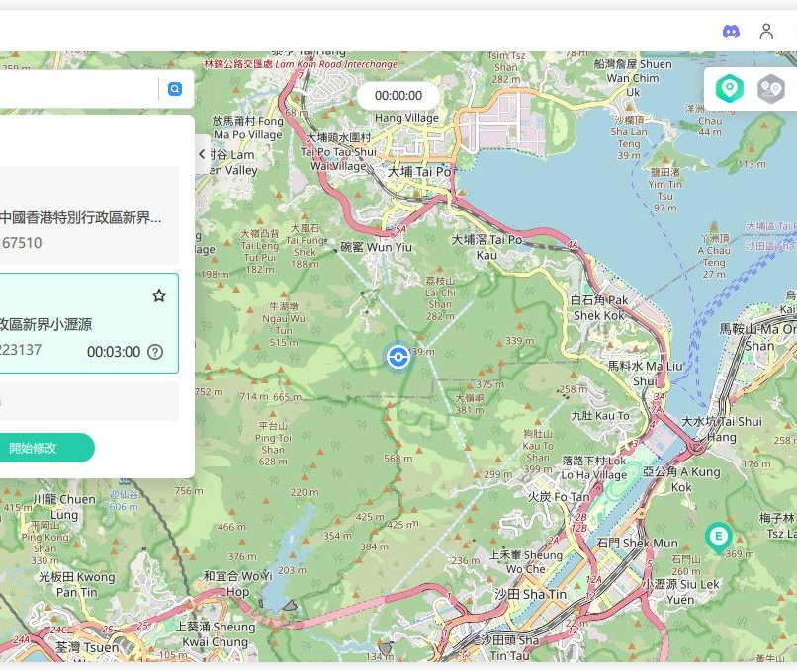Click the 00:03:00 cooldown time
The width and height of the screenshot is (797, 672).
click(x=114, y=352)
